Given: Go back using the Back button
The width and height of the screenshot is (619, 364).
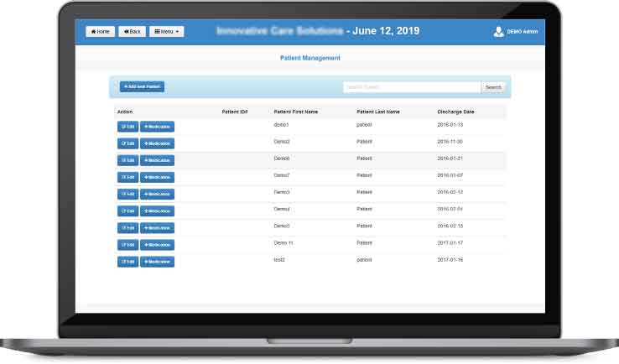Looking at the screenshot, I should pyautogui.click(x=132, y=32).
